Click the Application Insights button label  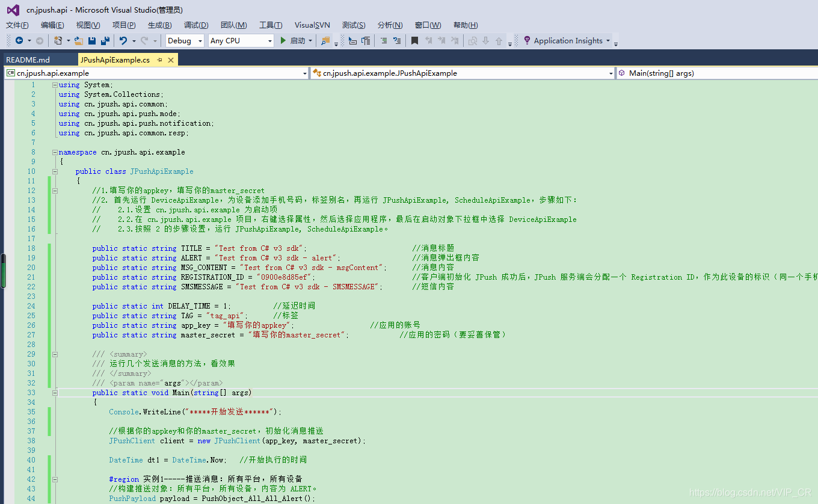568,40
